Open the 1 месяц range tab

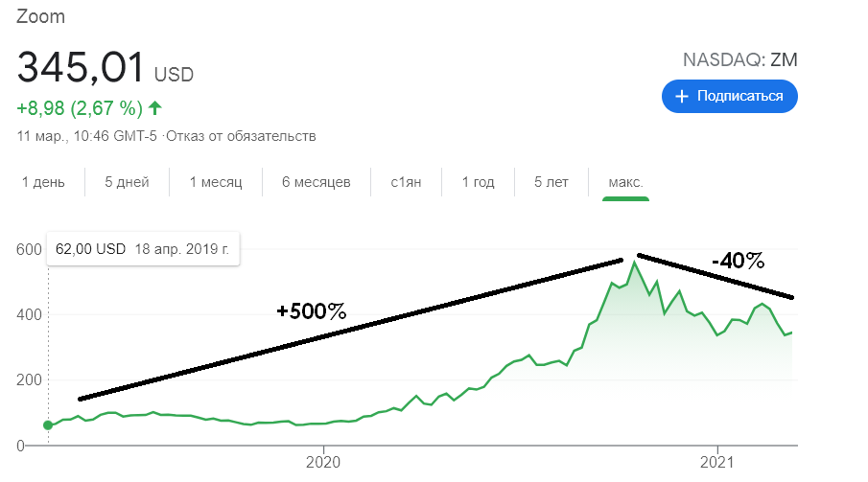pos(216,182)
